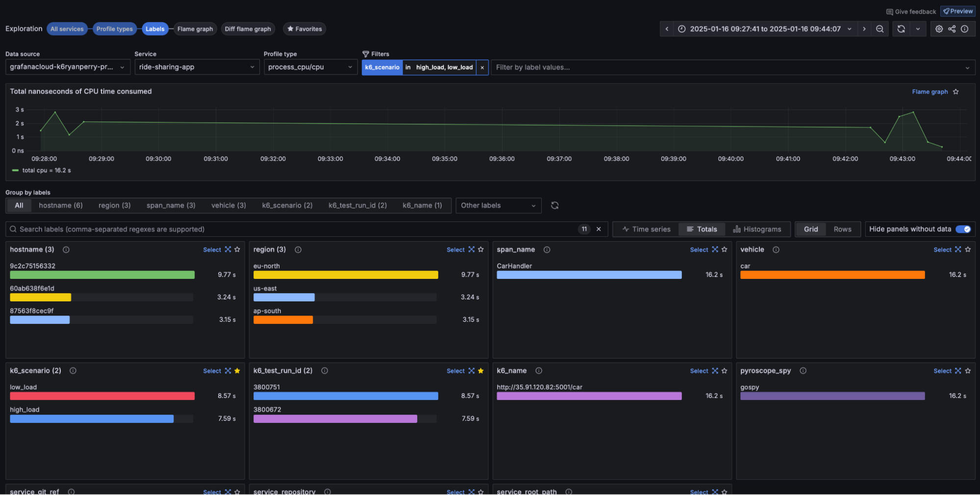This screenshot has width=980, height=495.
Task: Select the hostname (6) group tab
Action: 61,205
